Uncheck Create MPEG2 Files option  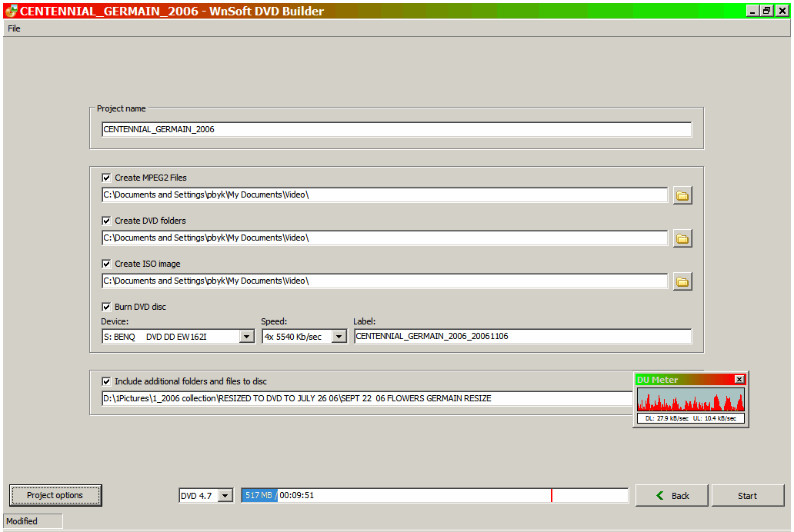[x=106, y=178]
